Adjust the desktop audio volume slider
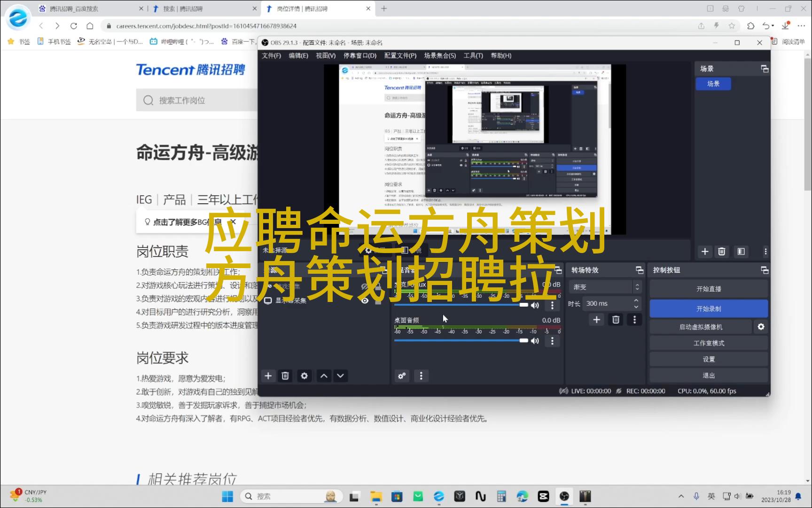The image size is (812, 508). pos(461,341)
